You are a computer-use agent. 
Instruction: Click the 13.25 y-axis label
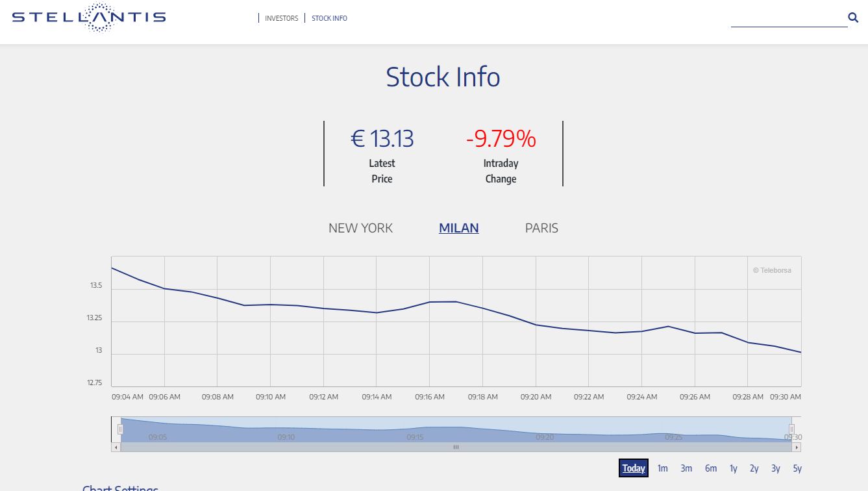coord(94,318)
